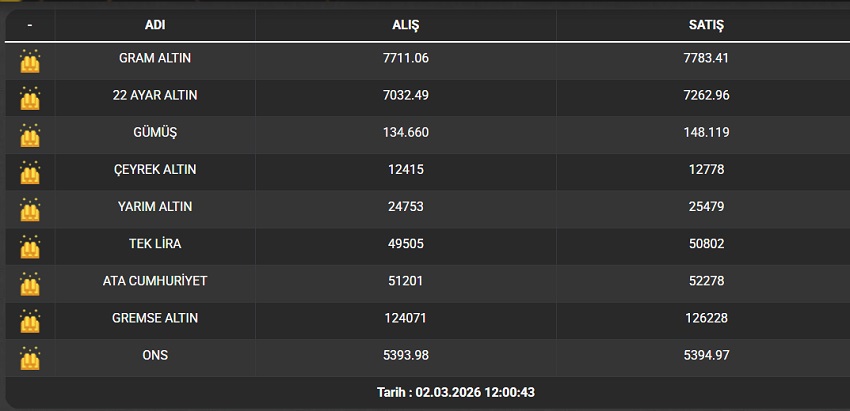Click the gold icon in the ONS row
Screen dimensions: 850x411
click(30, 356)
